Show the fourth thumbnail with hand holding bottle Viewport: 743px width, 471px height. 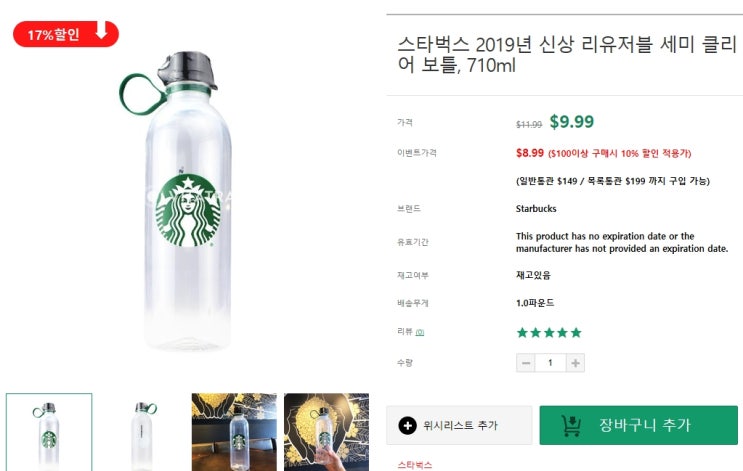point(326,431)
